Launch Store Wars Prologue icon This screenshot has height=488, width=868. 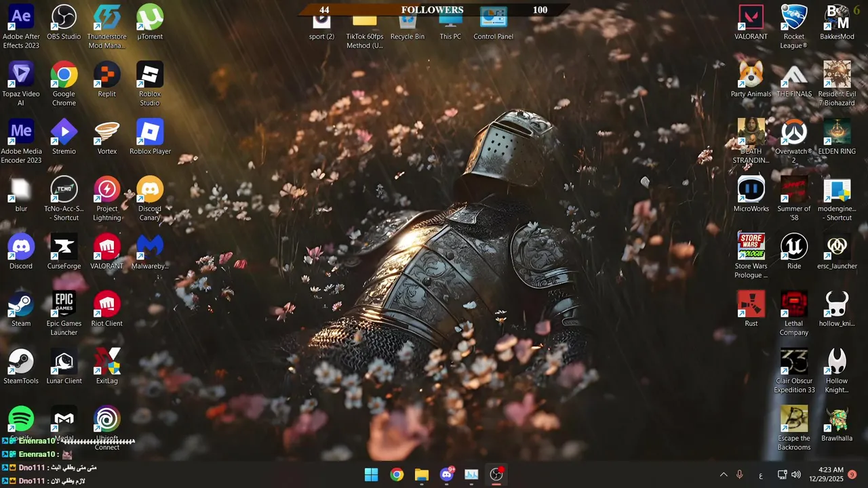tap(751, 257)
